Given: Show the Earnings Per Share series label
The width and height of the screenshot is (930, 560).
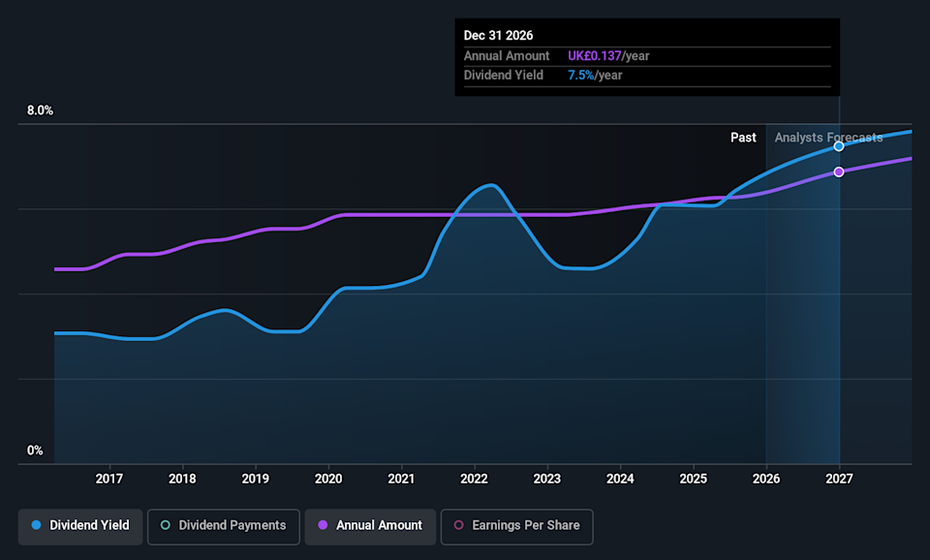Looking at the screenshot, I should (x=525, y=525).
